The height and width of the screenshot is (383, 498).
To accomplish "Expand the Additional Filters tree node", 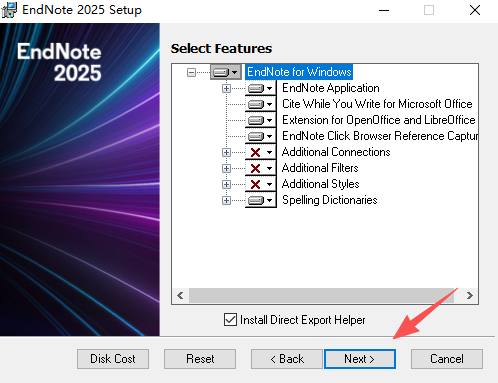I will [x=226, y=168].
